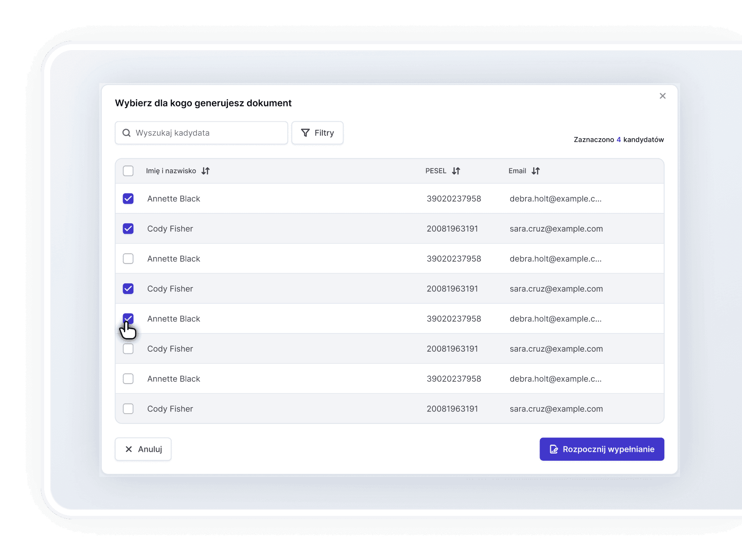Click the edit icon on Rozpocznij wypełnianie

554,449
